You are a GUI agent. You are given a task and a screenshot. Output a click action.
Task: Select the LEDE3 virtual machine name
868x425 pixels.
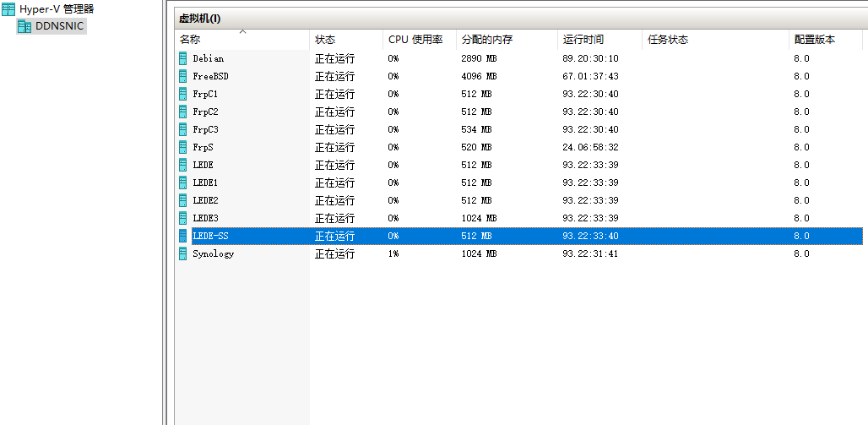(x=205, y=218)
